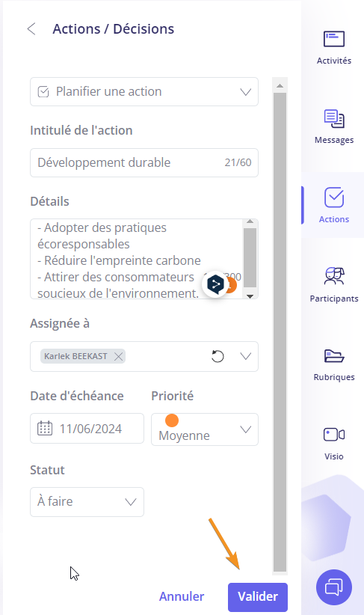Click the form panel scrollbar up arrow
The height and width of the screenshot is (615, 364).
coord(280,85)
